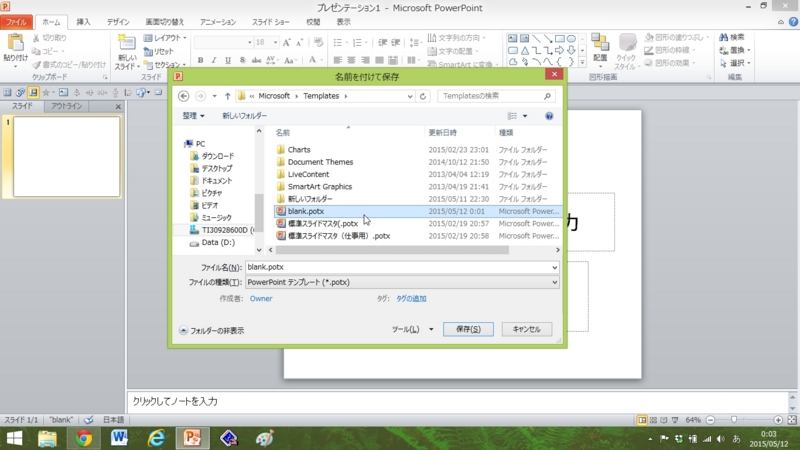Click the spell check icon in status bar

click(x=89, y=420)
